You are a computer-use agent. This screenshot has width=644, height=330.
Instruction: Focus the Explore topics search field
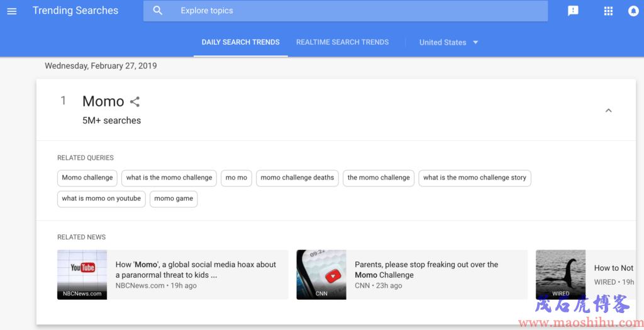pyautogui.click(x=345, y=11)
